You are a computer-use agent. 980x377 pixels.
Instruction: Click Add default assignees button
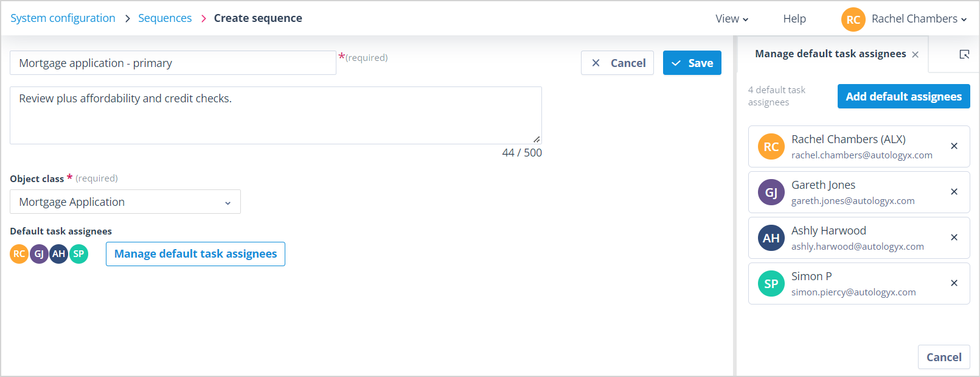[x=903, y=96]
